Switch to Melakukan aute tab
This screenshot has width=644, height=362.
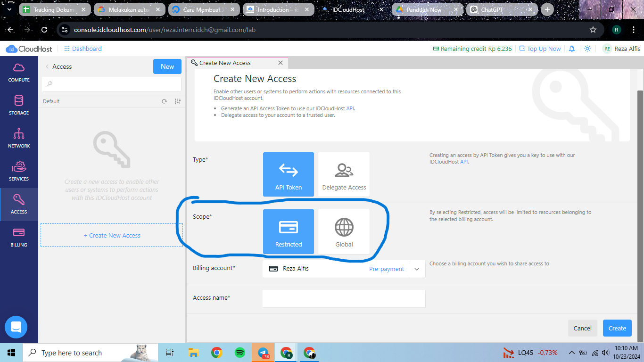click(130, 9)
